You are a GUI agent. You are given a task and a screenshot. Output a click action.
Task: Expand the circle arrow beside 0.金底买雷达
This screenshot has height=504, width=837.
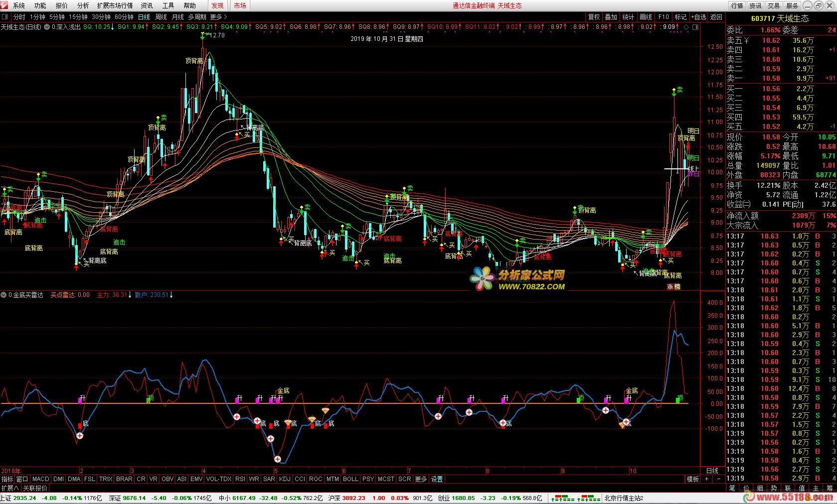tap(4, 295)
